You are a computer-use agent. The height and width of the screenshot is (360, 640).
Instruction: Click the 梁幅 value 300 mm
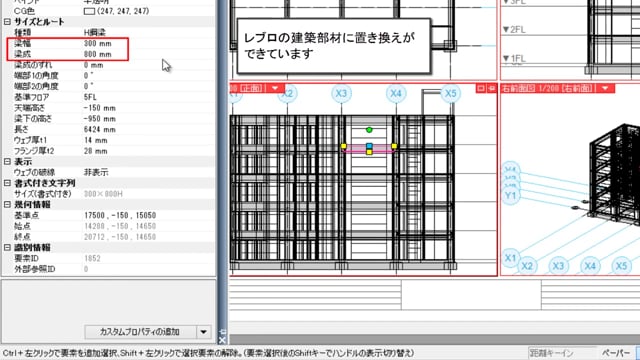click(x=98, y=43)
